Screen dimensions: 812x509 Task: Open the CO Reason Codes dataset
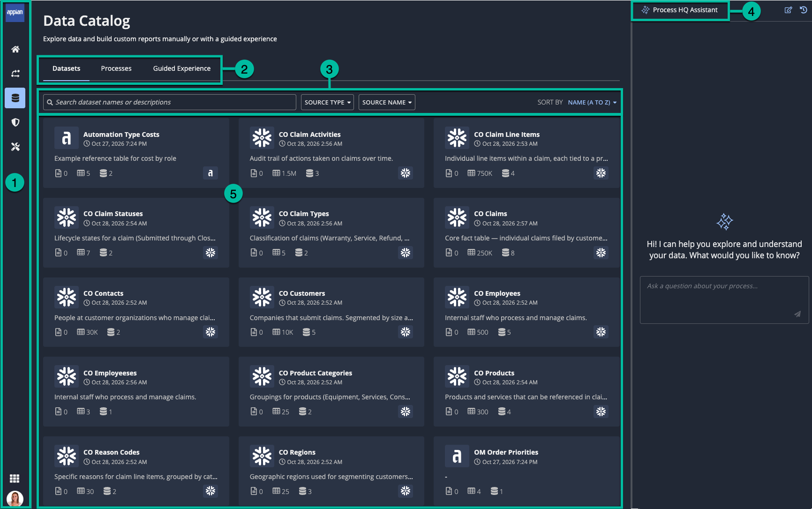pyautogui.click(x=136, y=471)
